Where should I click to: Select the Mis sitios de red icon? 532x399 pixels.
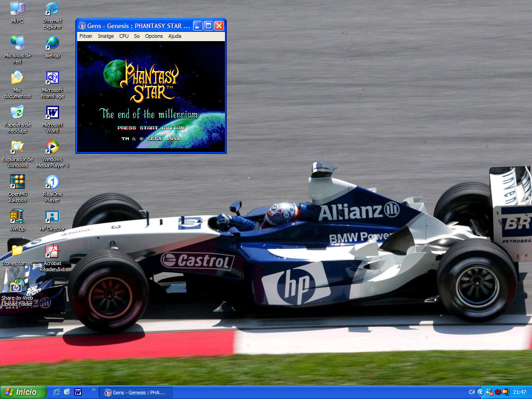pyautogui.click(x=17, y=50)
